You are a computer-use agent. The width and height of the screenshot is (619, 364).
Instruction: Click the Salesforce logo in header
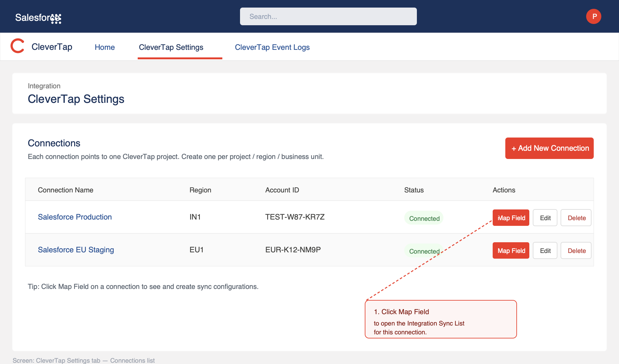pos(38,18)
